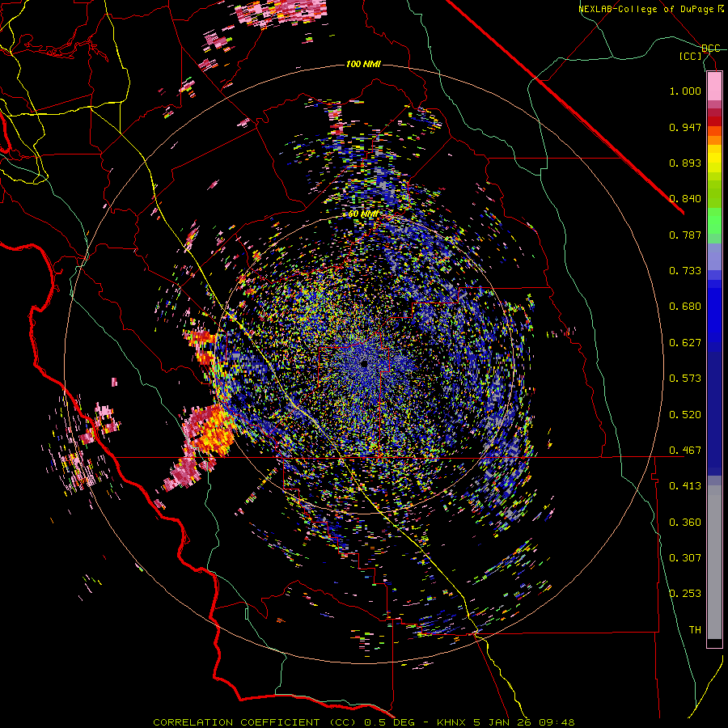Click the 0.413 color scale label
The height and width of the screenshot is (728, 728).
click(685, 486)
